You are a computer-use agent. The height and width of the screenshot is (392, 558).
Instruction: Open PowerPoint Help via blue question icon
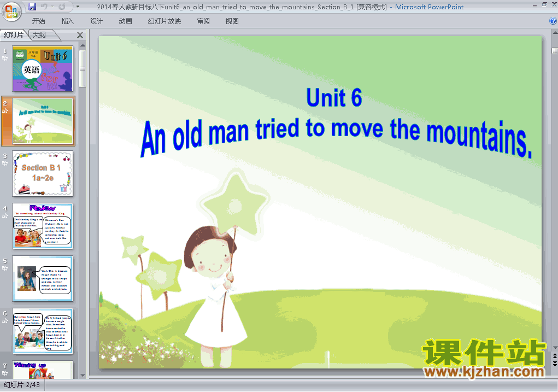[x=553, y=21]
